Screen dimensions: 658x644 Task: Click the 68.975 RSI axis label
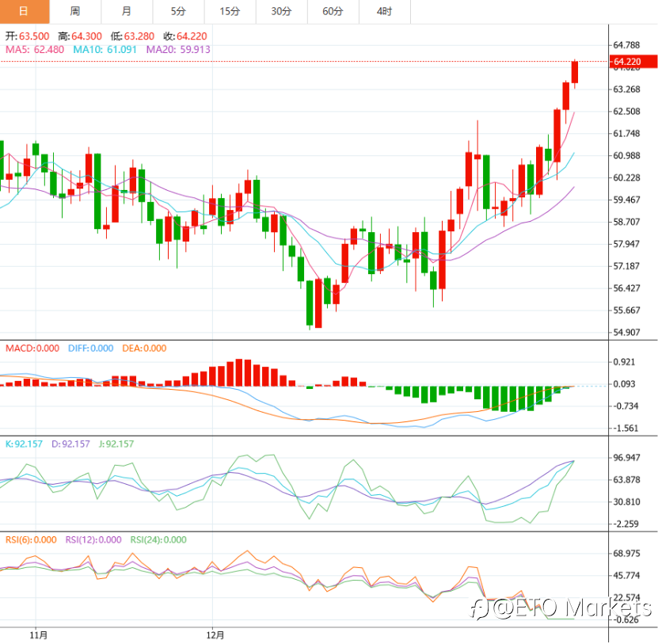[x=626, y=554]
